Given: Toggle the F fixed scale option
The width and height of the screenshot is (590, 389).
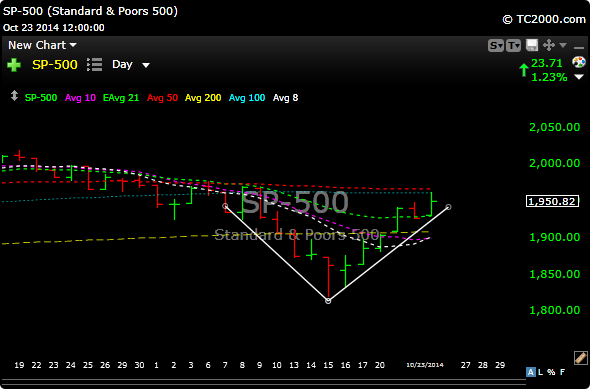Looking at the screenshot, I should click(562, 372).
